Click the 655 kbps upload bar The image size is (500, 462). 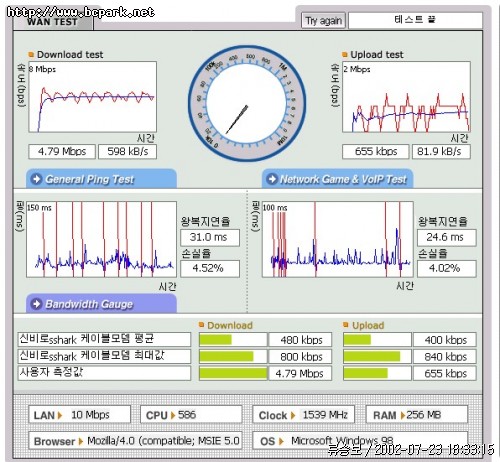click(365, 373)
